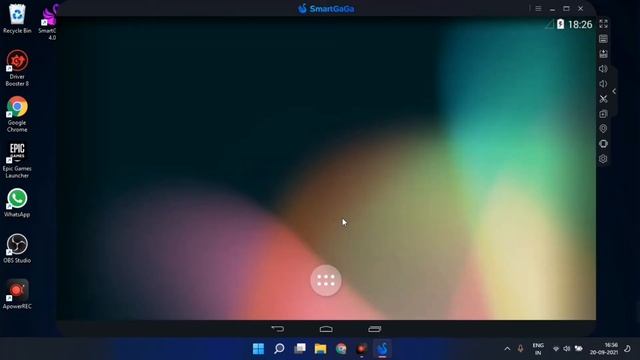Image resolution: width=640 pixels, height=360 pixels.
Task: Tap the Android home navigation button
Action: (x=326, y=329)
